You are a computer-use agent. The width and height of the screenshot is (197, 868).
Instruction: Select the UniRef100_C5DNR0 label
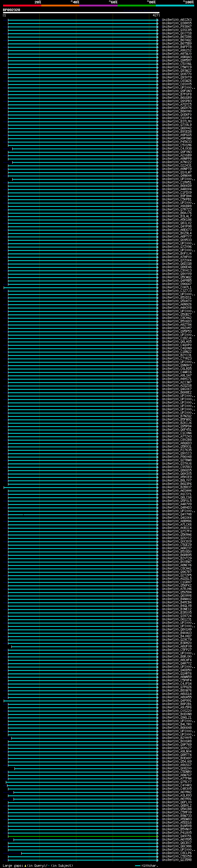(x=177, y=772)
